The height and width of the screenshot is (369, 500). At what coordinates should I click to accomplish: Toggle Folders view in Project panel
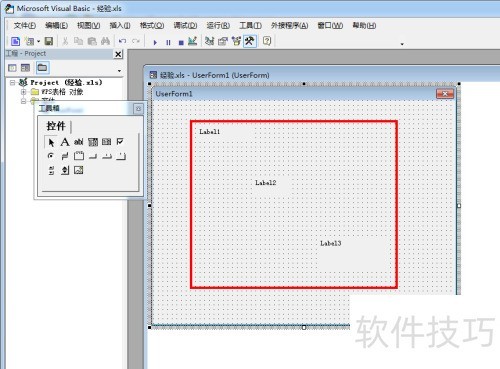(42, 68)
